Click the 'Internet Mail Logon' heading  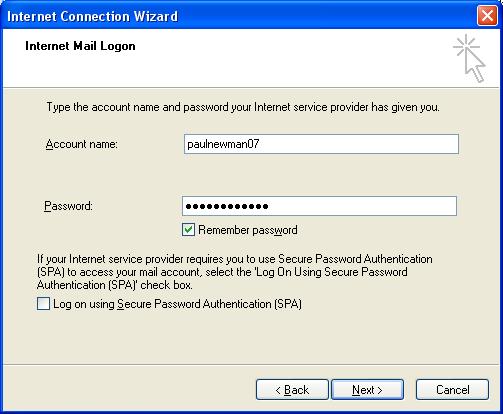(x=80, y=46)
